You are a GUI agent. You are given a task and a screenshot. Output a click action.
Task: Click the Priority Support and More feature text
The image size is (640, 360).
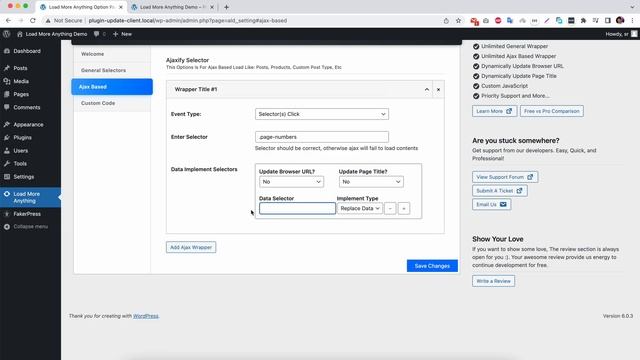[515, 96]
